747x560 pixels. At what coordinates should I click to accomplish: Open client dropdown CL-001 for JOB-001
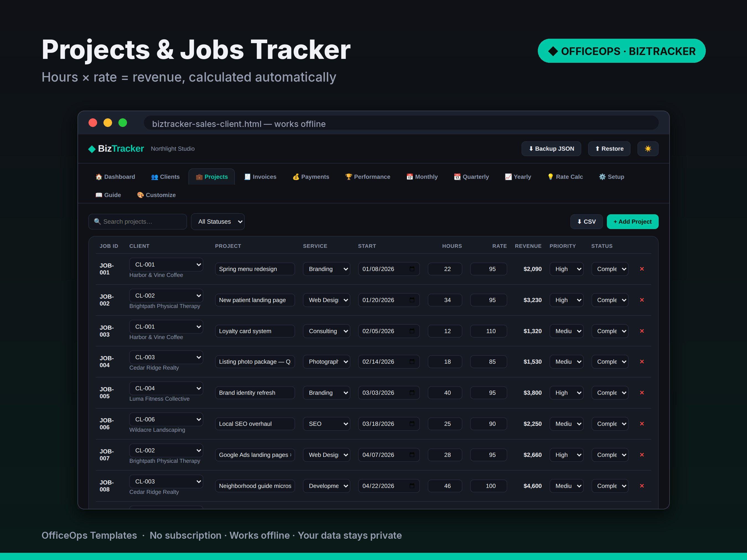pos(166,265)
